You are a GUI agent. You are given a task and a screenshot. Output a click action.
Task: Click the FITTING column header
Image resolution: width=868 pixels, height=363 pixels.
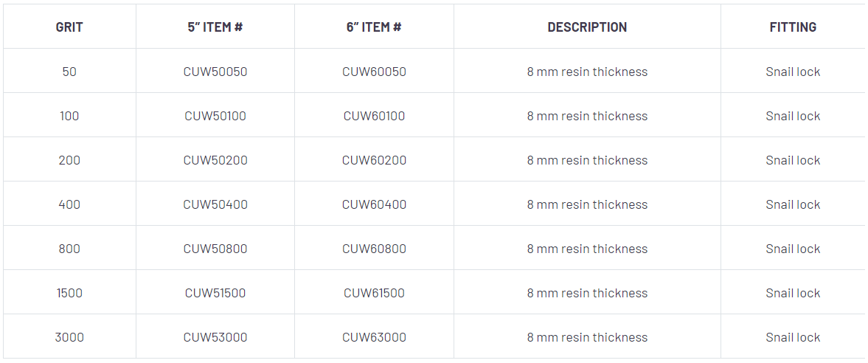(x=793, y=27)
